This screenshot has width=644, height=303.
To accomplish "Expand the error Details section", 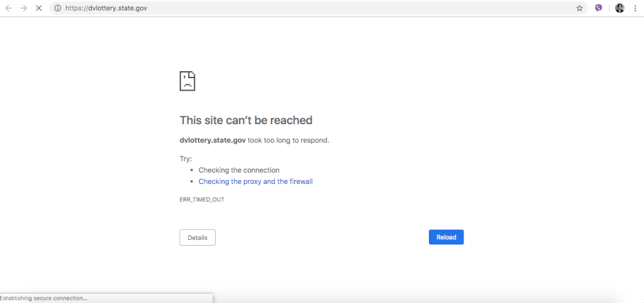I will pyautogui.click(x=197, y=237).
